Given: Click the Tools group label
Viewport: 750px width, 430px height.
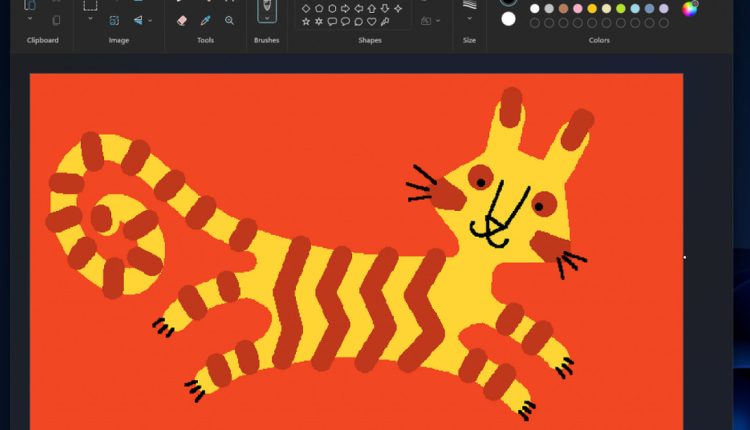Looking at the screenshot, I should pyautogui.click(x=205, y=40).
